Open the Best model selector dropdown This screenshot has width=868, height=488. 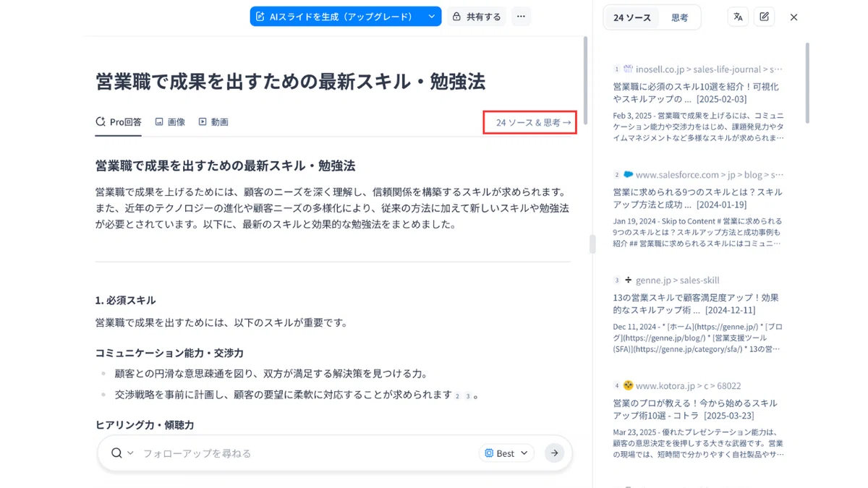[x=506, y=453]
